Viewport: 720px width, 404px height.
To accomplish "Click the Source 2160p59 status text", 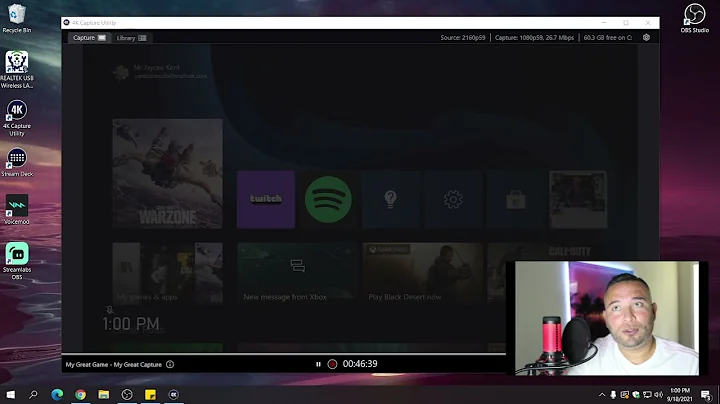I will (462, 38).
